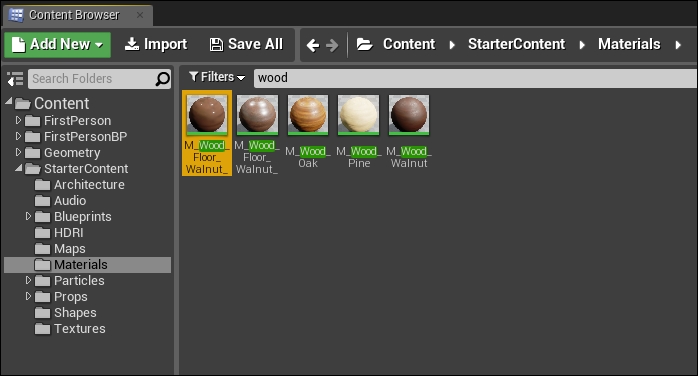
Task: Select the M_Wood_Oak material thumbnail
Action: tap(308, 115)
